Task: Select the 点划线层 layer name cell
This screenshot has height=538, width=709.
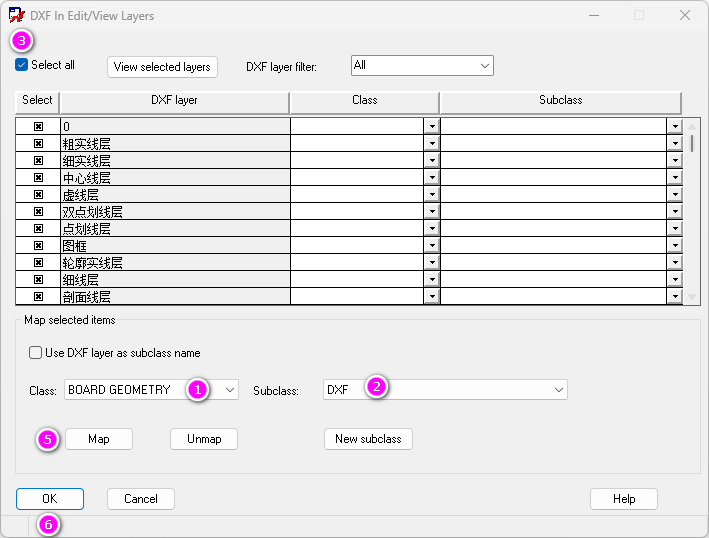Action: pos(175,228)
